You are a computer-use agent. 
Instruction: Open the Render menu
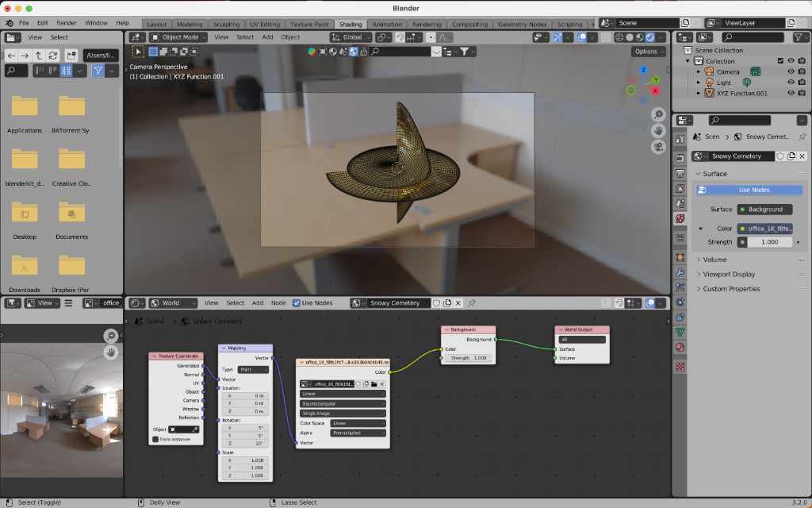tap(67, 23)
